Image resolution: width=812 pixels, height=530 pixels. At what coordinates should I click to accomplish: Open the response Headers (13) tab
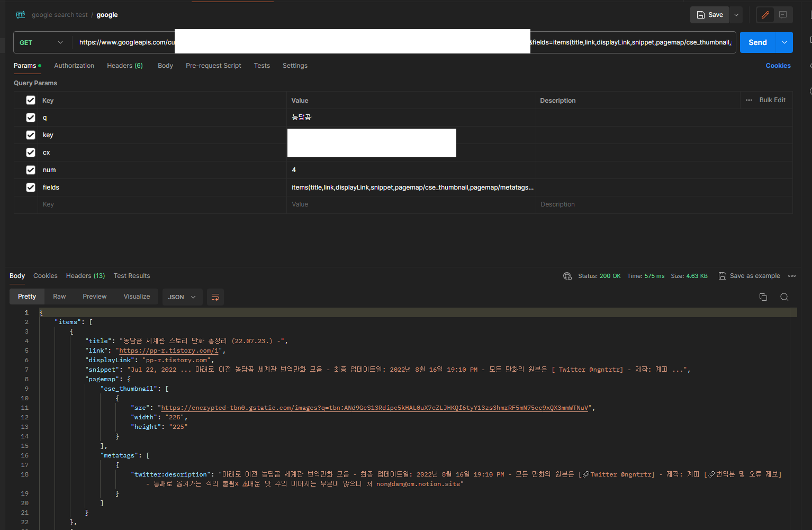85,276
